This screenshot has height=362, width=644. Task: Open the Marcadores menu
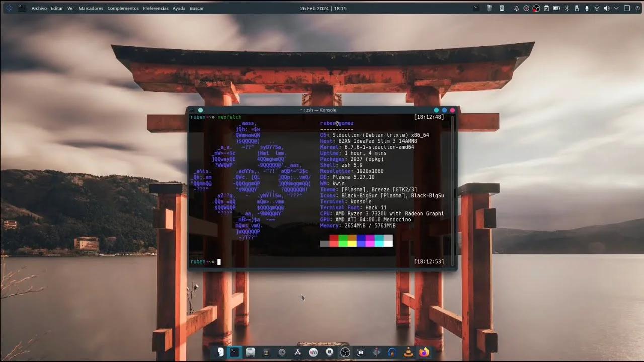pos(91,8)
